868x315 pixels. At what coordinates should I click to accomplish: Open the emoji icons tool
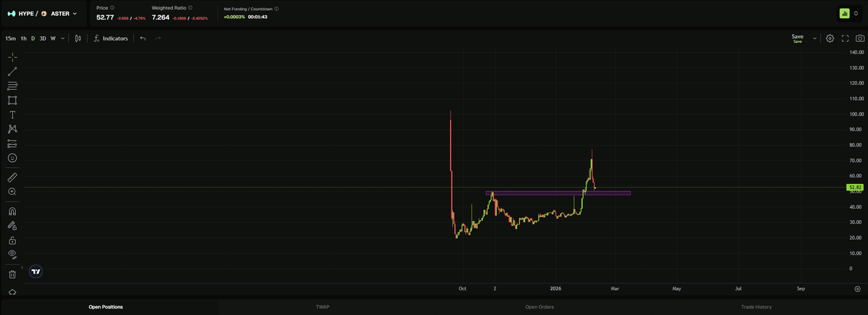[x=12, y=158]
